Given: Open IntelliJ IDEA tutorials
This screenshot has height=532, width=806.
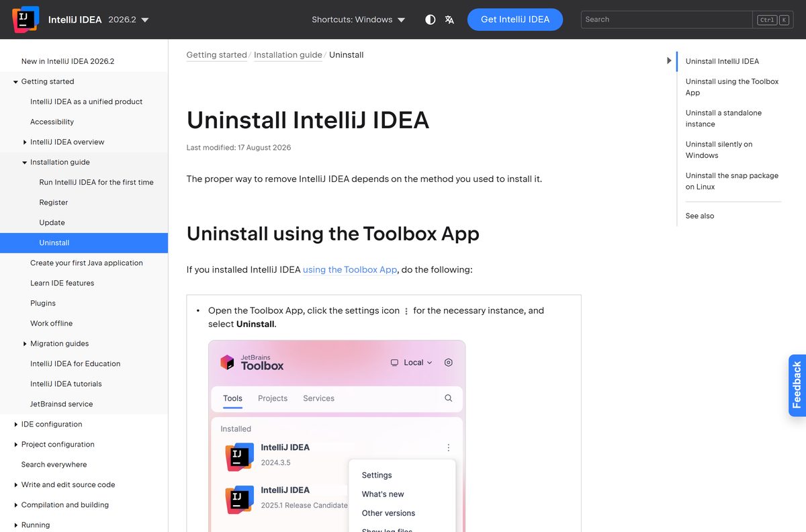Looking at the screenshot, I should tap(66, 384).
